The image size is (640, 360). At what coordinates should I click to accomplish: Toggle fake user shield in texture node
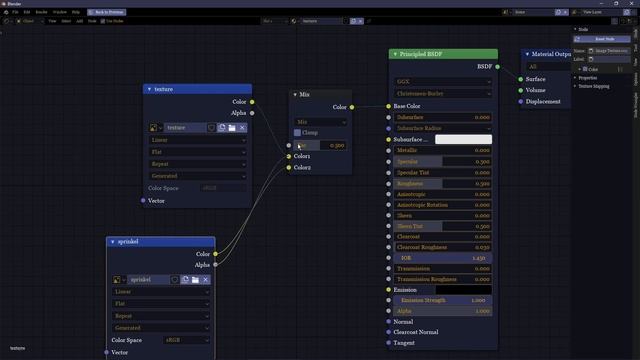click(x=211, y=128)
